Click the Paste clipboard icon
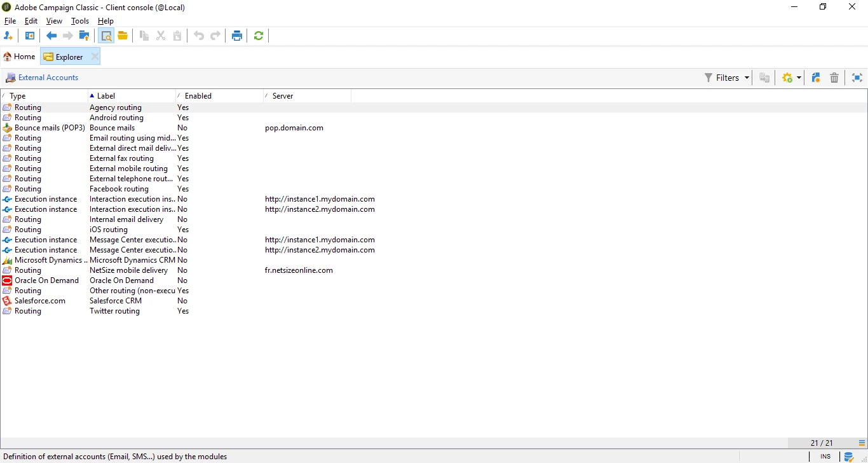Viewport: 868px width, 463px height. (177, 36)
